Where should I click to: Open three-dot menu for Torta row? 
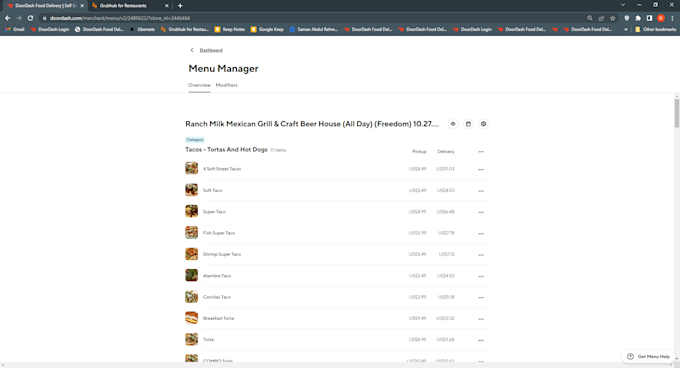coord(481,340)
